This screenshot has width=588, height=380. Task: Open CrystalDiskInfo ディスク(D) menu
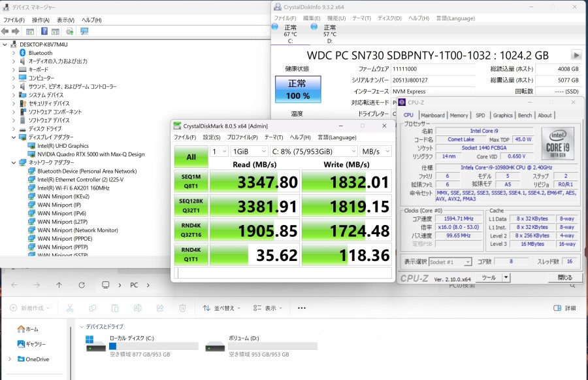click(389, 18)
